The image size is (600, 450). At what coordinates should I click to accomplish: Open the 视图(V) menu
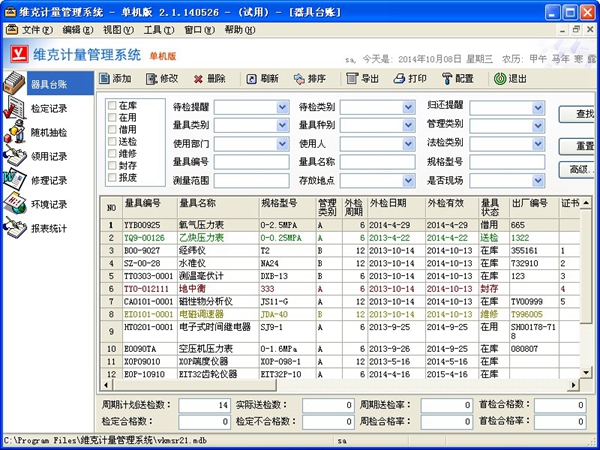point(118,30)
